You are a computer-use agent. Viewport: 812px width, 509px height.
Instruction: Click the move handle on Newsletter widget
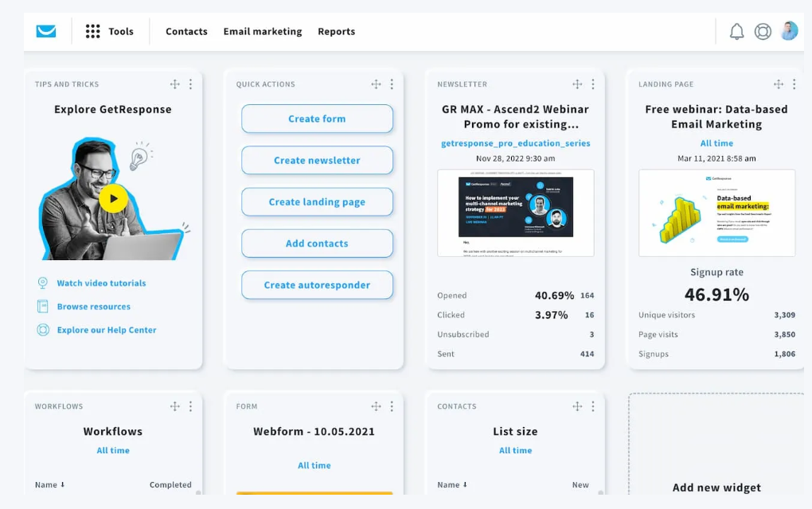tap(577, 84)
